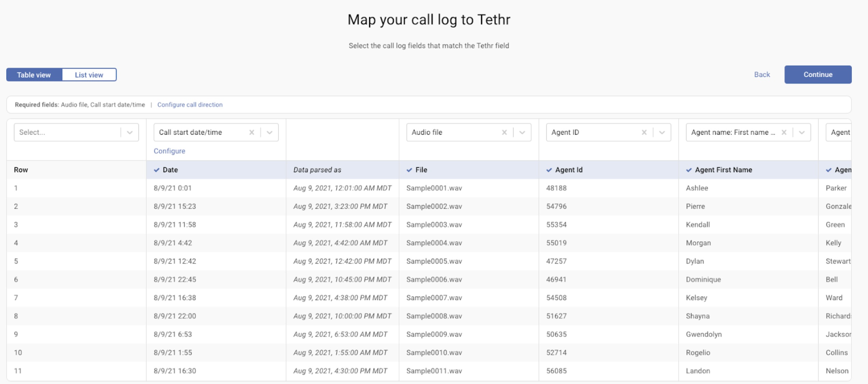Clear the Call start date/time mapping
The image size is (868, 384).
pos(251,132)
